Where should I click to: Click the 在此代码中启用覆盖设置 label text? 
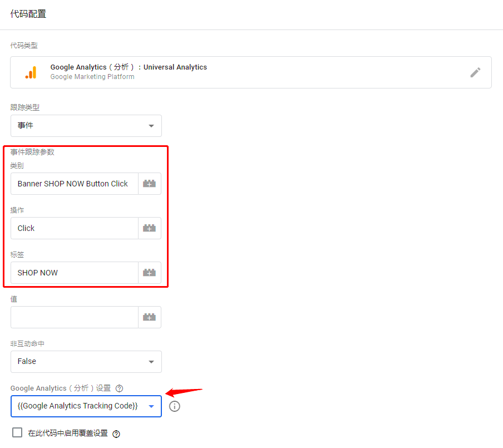[x=68, y=433]
